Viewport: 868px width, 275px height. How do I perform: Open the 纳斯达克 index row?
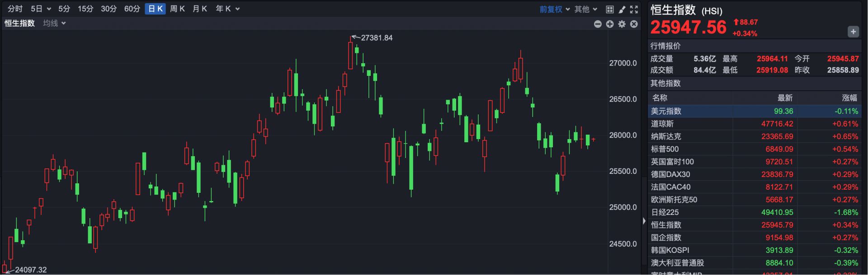click(665, 136)
